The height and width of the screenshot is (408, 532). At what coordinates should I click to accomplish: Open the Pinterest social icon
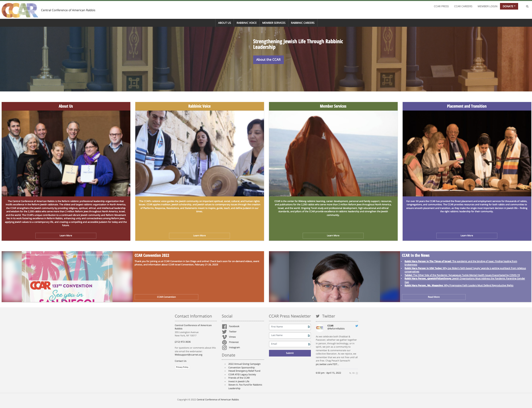(224, 342)
